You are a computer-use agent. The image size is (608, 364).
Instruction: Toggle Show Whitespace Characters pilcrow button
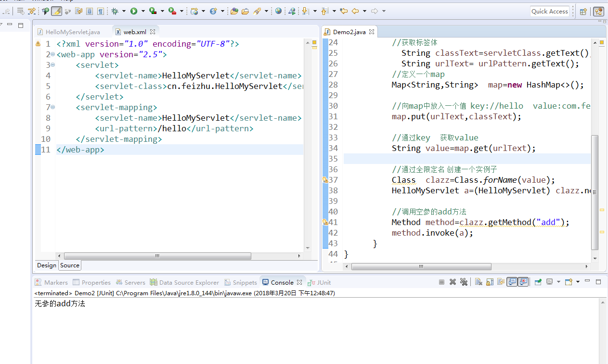coord(100,11)
